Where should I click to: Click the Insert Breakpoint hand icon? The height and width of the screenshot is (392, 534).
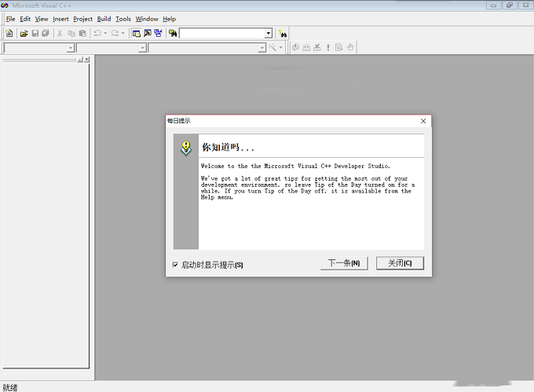click(350, 47)
